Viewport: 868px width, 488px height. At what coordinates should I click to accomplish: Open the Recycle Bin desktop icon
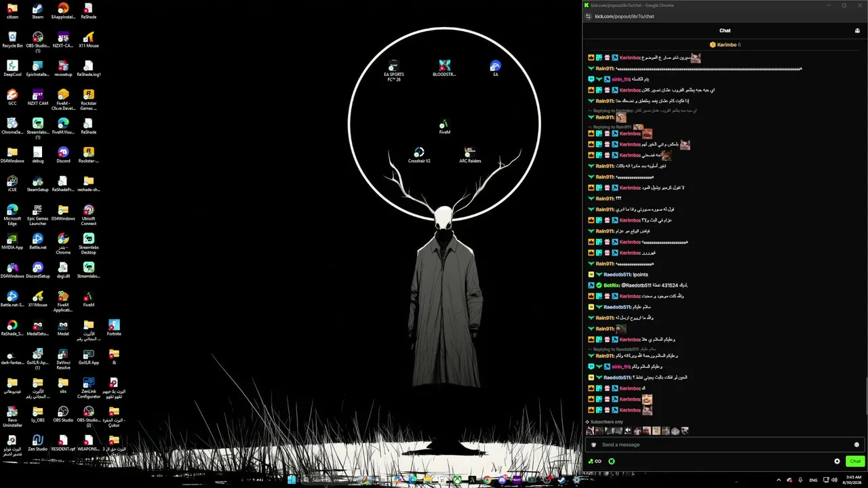click(x=12, y=39)
